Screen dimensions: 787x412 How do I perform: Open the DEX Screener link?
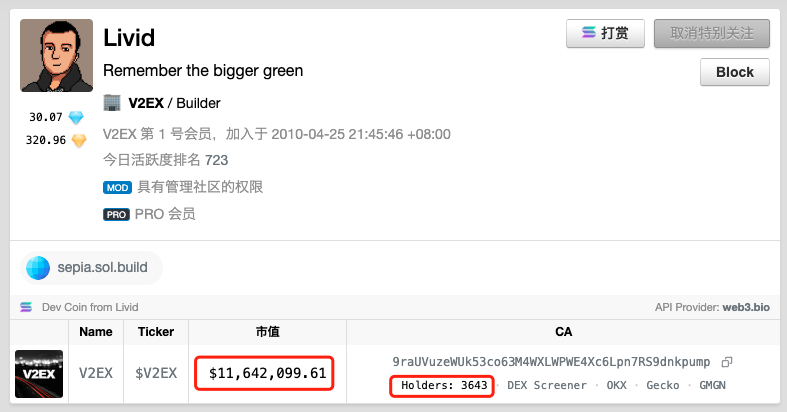coord(548,385)
